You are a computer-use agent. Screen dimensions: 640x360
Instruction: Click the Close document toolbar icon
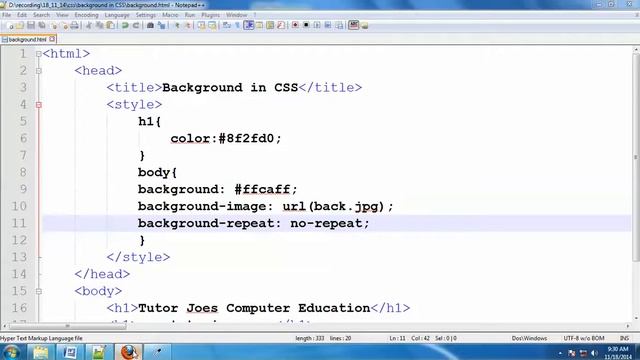click(53, 25)
